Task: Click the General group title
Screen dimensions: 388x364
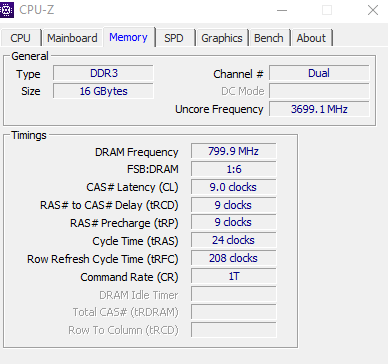Action: tap(30, 56)
